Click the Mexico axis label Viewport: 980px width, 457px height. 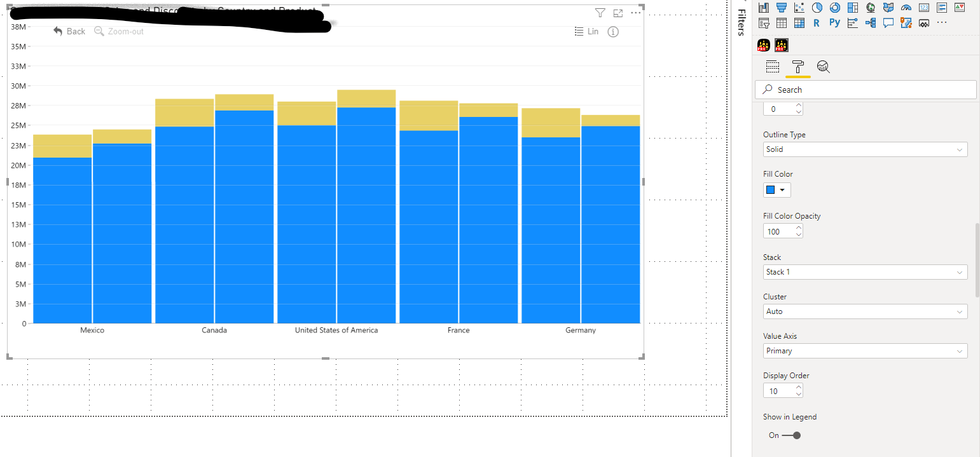click(x=92, y=331)
